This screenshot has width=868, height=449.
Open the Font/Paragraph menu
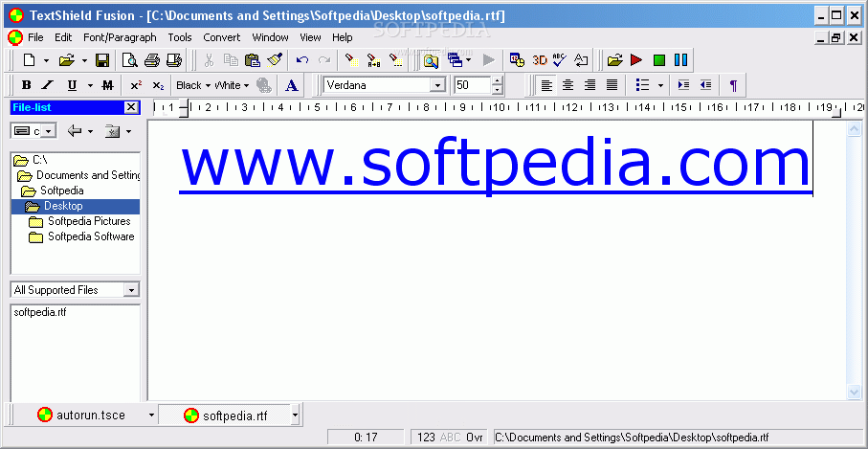click(121, 37)
